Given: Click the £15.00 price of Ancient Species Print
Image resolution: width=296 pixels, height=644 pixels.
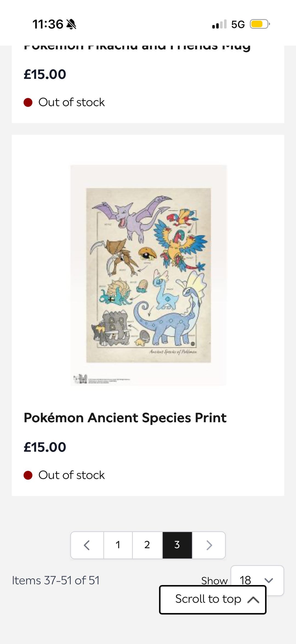Looking at the screenshot, I should pyautogui.click(x=45, y=447).
